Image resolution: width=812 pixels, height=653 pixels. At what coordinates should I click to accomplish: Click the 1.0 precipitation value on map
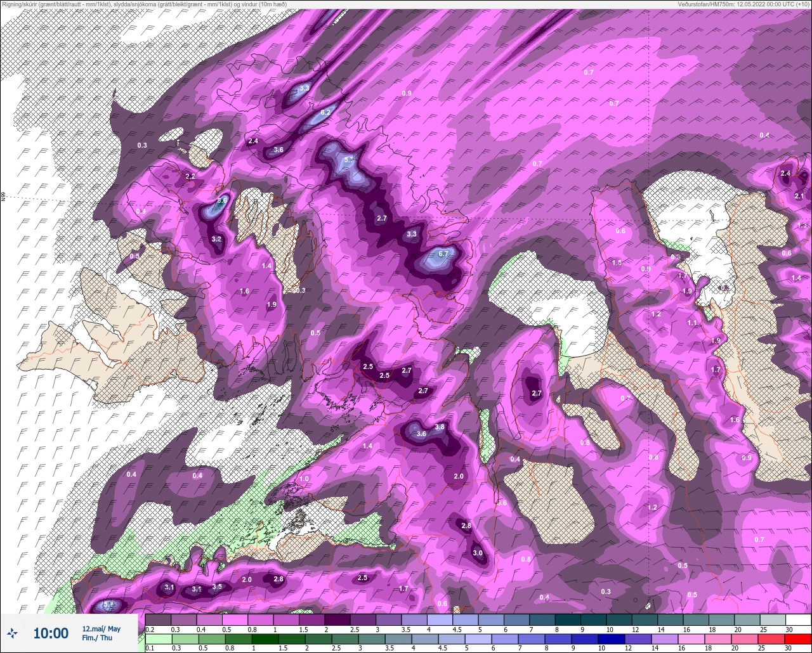(304, 479)
